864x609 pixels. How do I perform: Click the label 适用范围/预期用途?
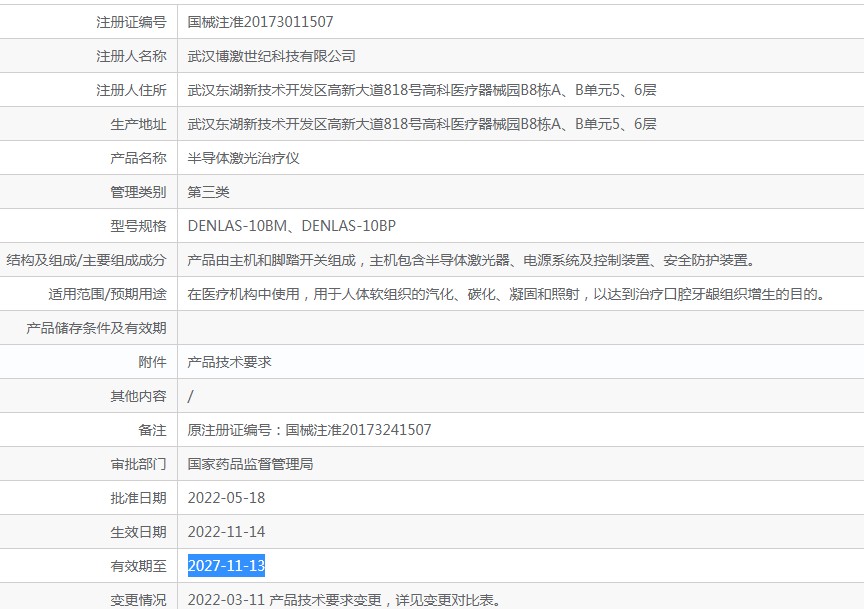pos(107,294)
